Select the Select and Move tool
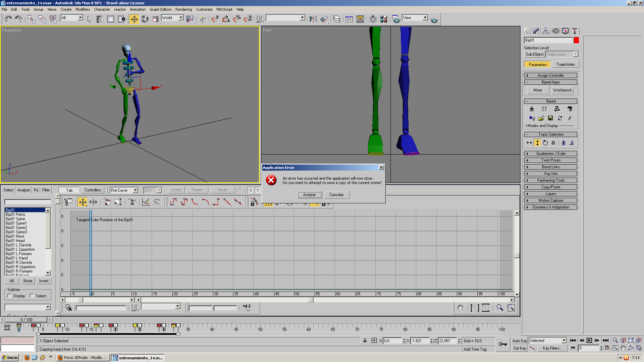The width and height of the screenshot is (644, 362). 134,19
